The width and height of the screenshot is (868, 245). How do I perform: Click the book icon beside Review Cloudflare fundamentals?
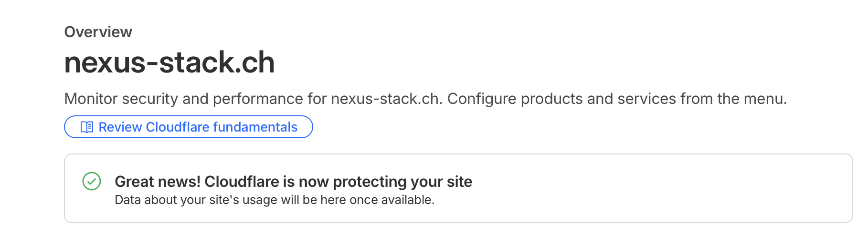pos(87,127)
